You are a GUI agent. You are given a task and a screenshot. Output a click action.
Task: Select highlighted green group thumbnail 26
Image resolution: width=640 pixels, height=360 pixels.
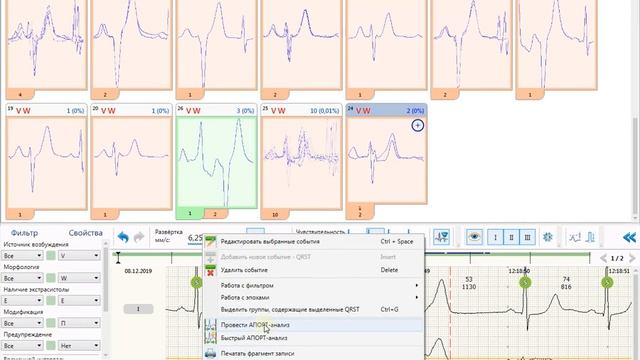click(216, 162)
